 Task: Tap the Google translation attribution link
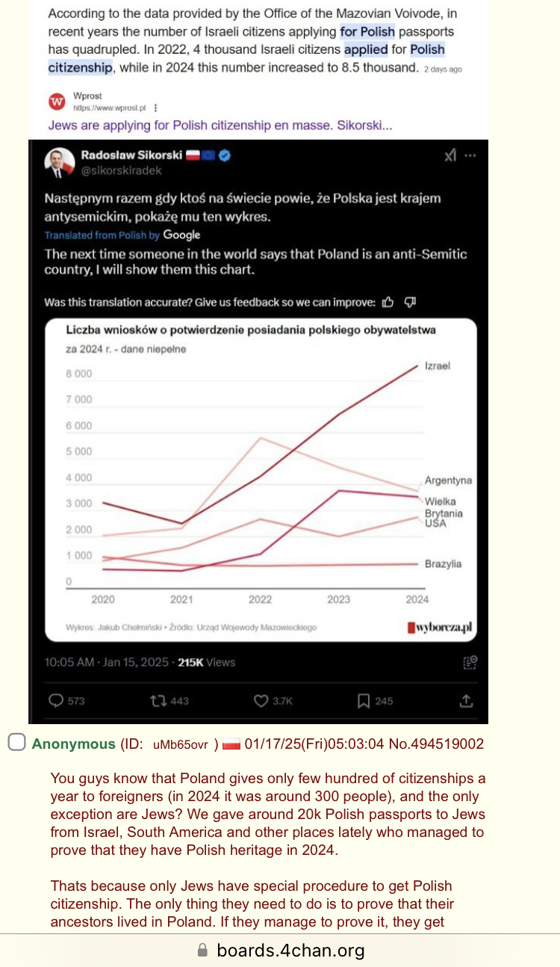pyautogui.click(x=181, y=235)
